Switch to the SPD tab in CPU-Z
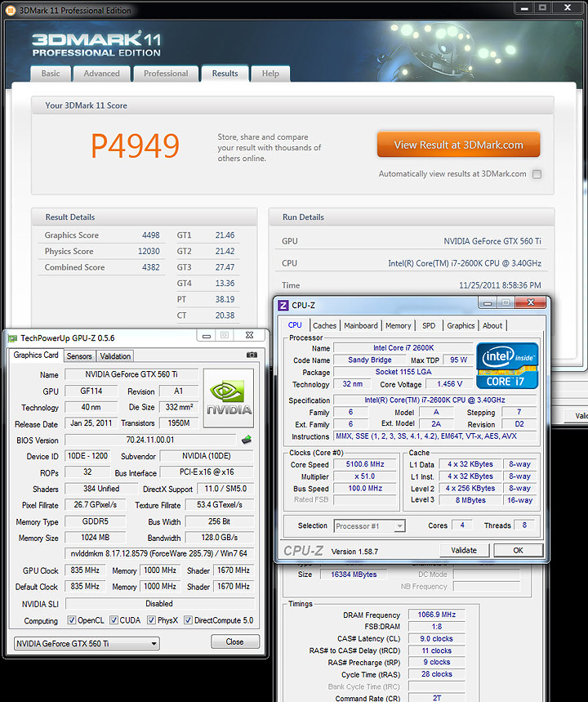This screenshot has width=588, height=702. [x=429, y=325]
